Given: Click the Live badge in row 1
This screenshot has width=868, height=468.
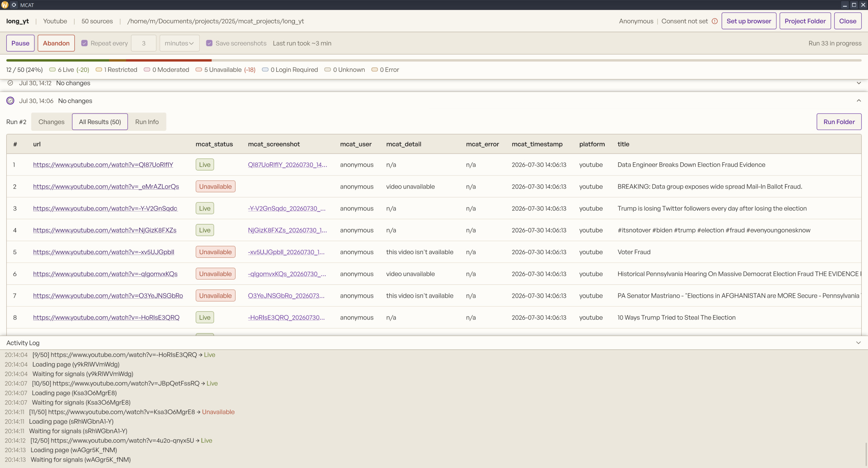Looking at the screenshot, I should click(x=205, y=165).
